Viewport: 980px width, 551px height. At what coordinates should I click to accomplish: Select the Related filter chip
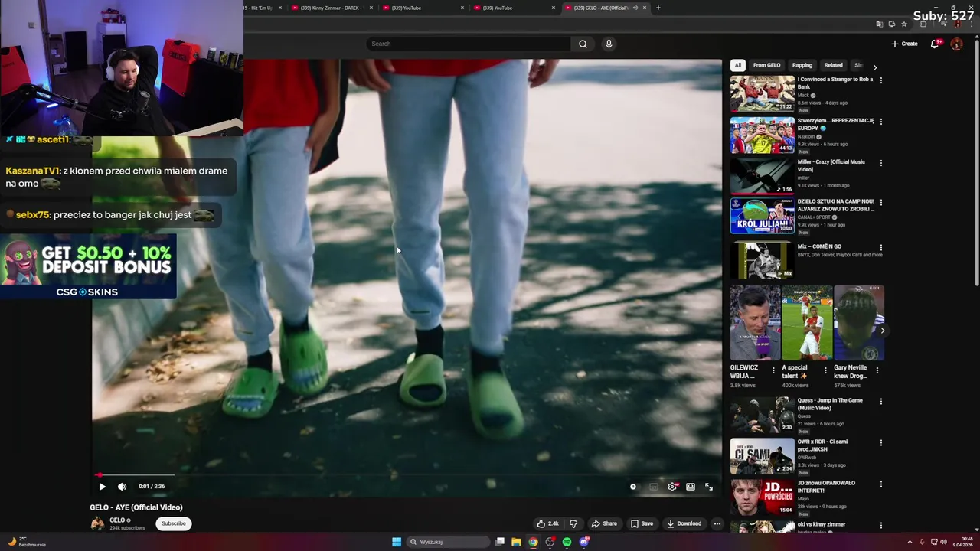point(833,65)
